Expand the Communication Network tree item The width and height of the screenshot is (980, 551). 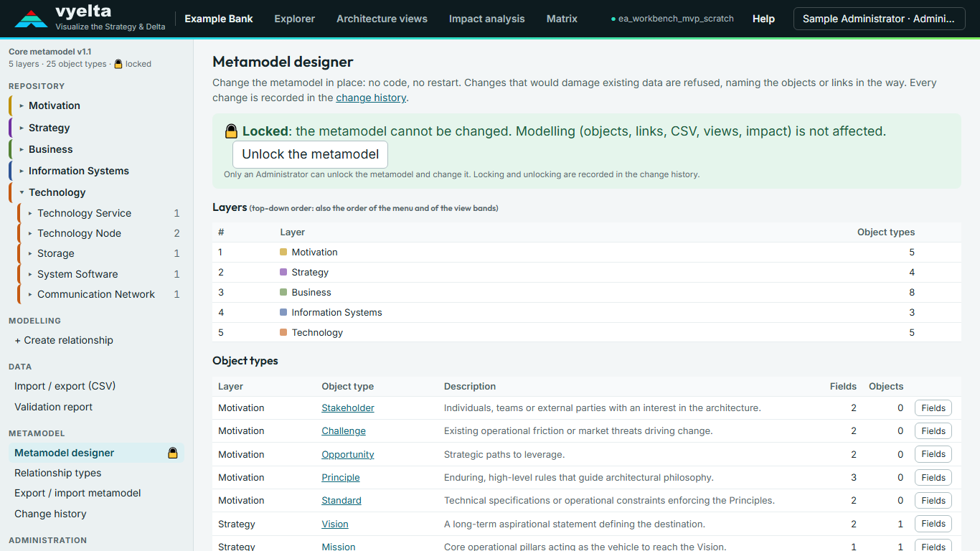[30, 294]
